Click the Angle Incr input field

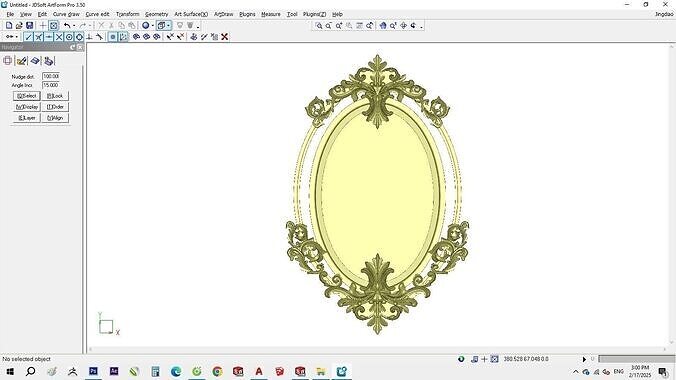(x=51, y=85)
